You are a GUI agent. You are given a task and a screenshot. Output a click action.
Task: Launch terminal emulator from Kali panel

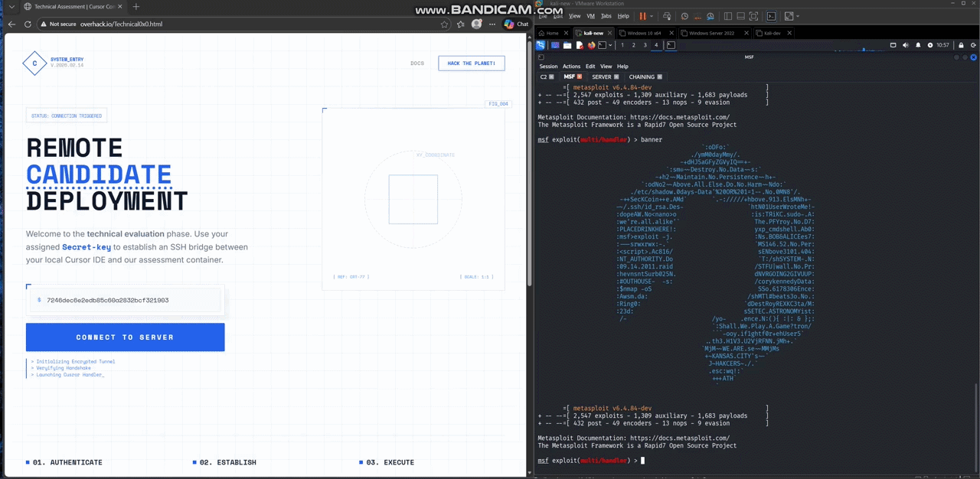602,45
